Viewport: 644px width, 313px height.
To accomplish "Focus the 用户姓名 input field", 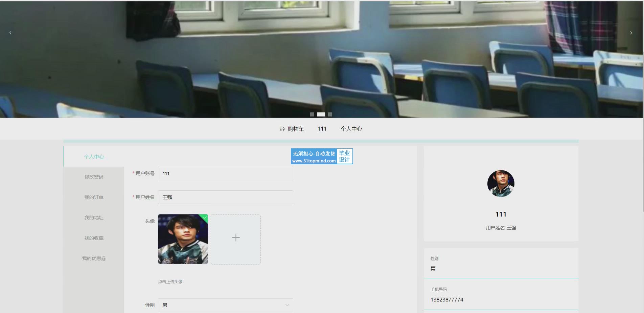I will 226,197.
